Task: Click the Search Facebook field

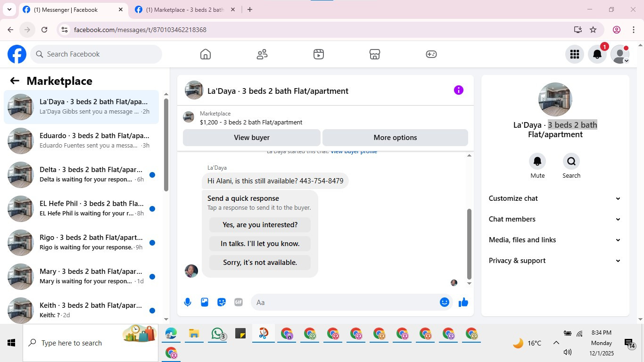Action: [x=96, y=54]
